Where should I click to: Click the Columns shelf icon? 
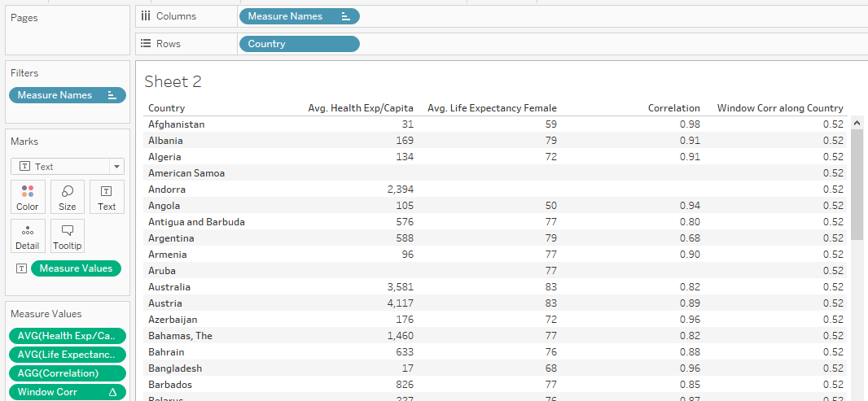click(x=146, y=16)
